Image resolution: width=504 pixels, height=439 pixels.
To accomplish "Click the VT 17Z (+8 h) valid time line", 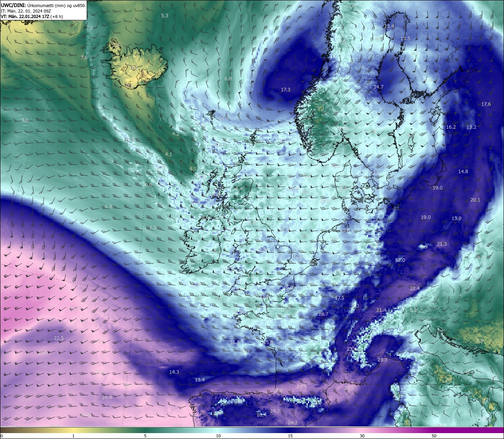I will tap(32, 17).
